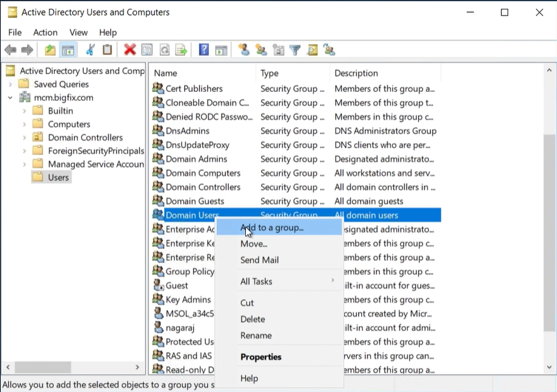
Task: Click the Create new user icon
Action: (x=243, y=50)
